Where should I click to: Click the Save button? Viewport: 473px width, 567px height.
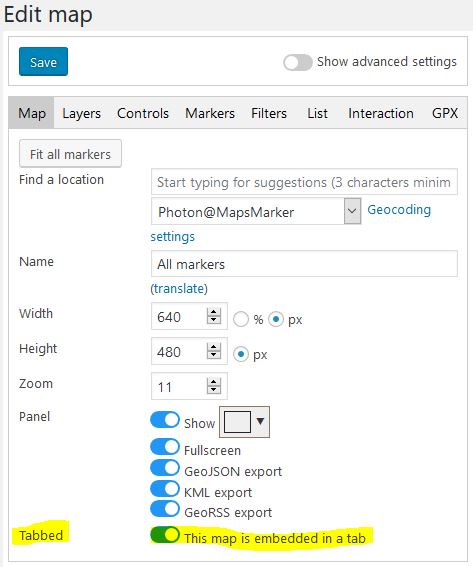[x=43, y=61]
